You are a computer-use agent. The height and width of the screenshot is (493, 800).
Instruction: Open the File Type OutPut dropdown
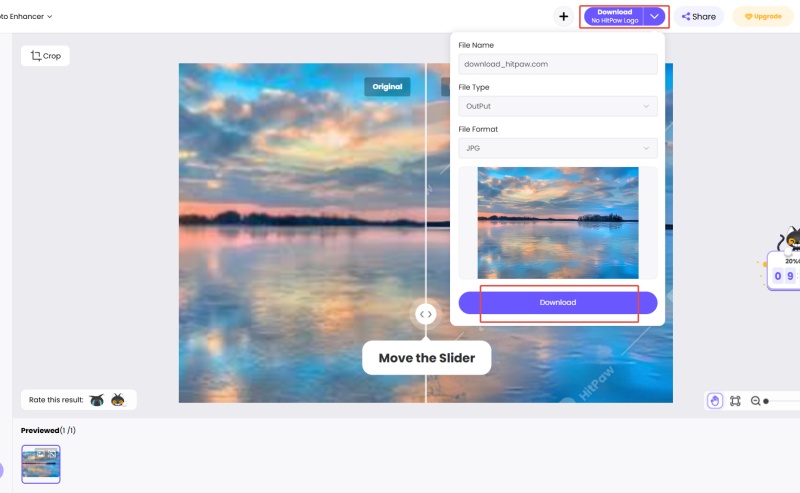pos(558,106)
